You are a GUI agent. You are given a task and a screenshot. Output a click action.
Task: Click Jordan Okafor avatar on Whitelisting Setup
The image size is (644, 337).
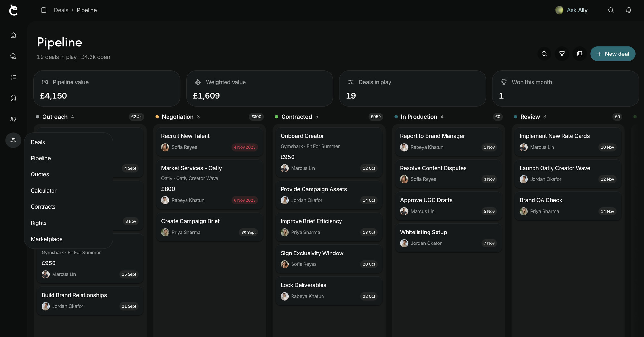click(x=404, y=243)
